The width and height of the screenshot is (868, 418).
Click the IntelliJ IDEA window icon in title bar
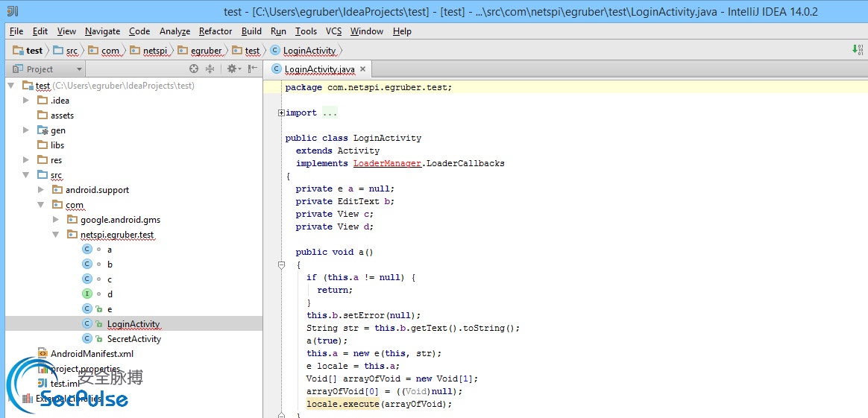coord(14,11)
